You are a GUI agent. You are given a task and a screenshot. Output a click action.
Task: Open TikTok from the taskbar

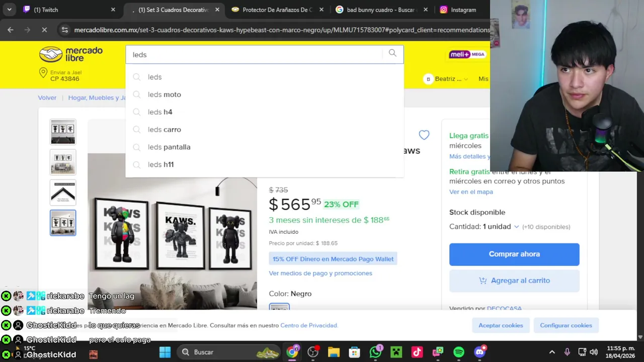[417, 352]
